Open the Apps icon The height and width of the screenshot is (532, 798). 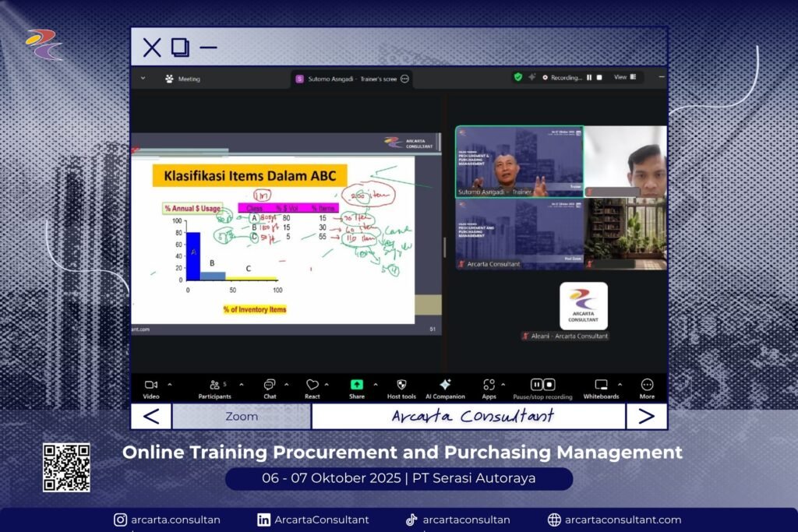tap(489, 385)
